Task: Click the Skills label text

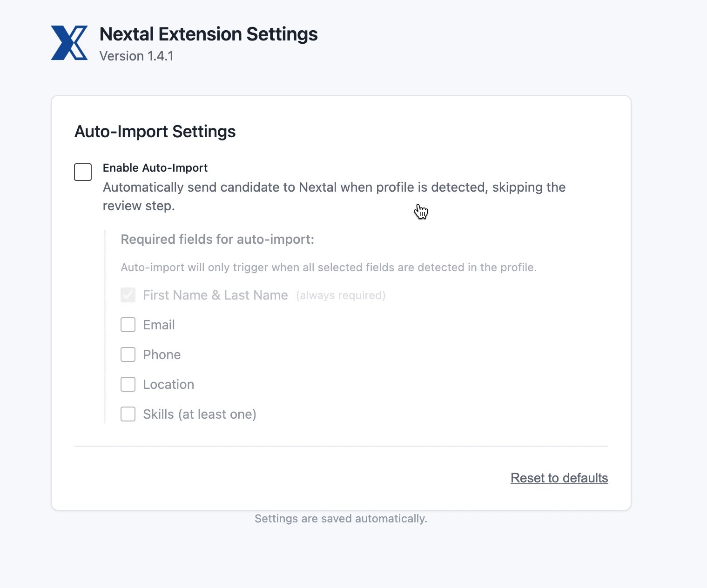Action: [x=199, y=414]
